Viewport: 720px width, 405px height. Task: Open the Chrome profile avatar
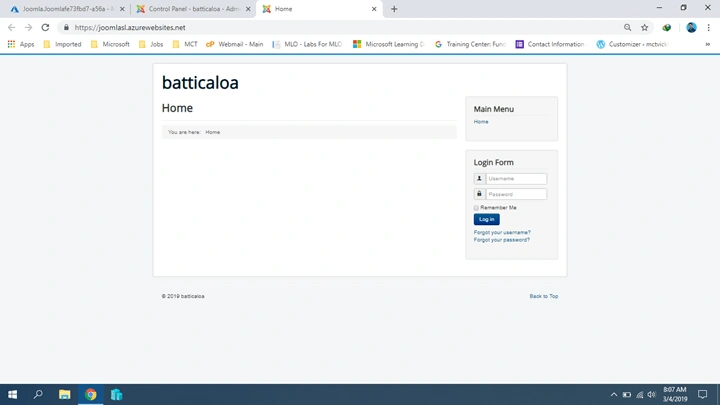pyautogui.click(x=691, y=28)
